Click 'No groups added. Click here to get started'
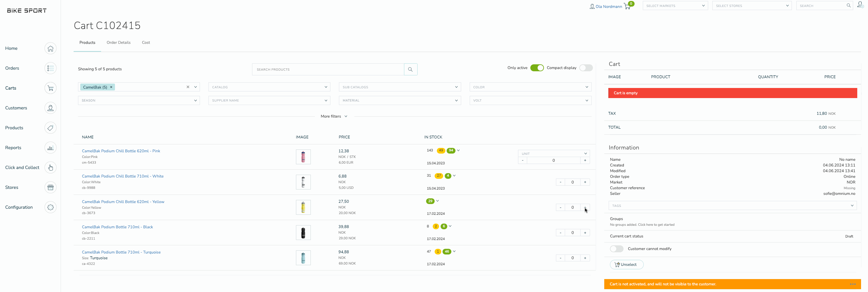This screenshot has height=292, width=868. [x=642, y=225]
